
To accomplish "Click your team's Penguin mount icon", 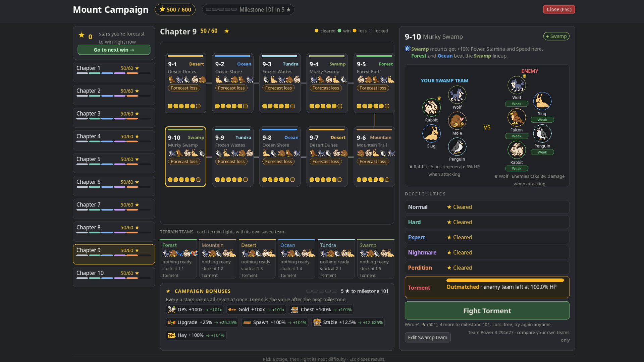I will click(x=457, y=146).
